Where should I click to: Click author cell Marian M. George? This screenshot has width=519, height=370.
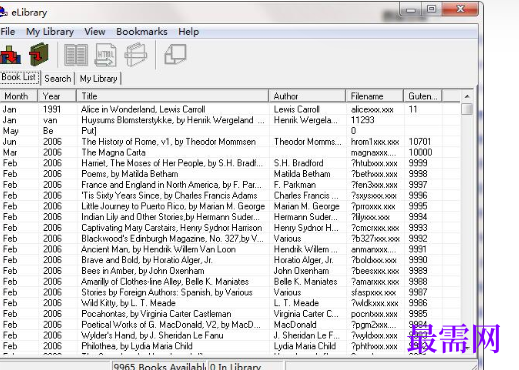pos(306,206)
